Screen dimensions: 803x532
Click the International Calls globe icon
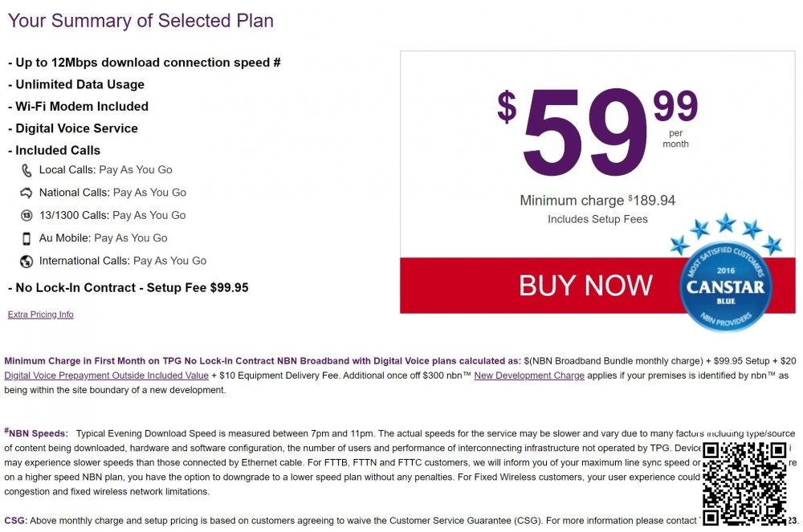(x=26, y=261)
